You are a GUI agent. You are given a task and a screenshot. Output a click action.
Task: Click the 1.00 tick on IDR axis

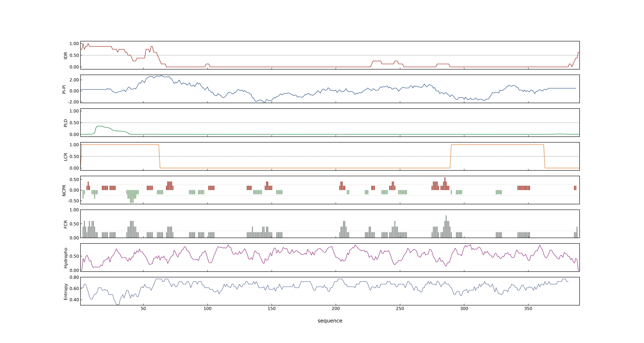click(74, 43)
